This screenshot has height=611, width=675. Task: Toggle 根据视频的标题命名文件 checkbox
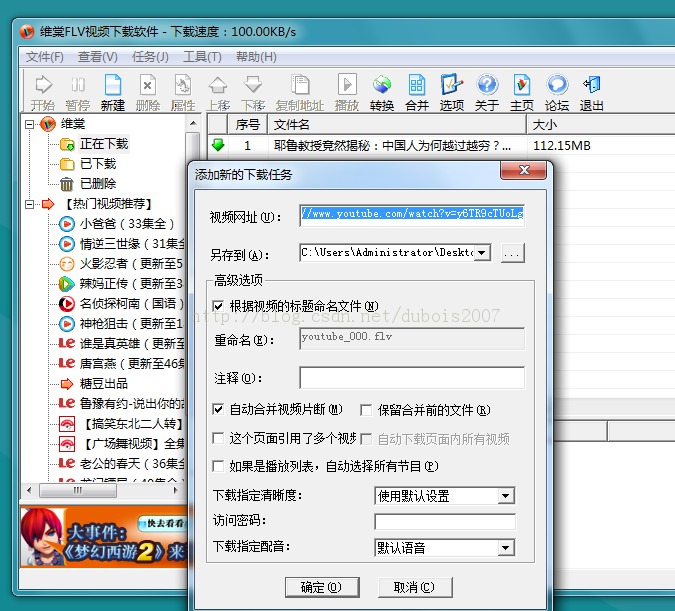pyautogui.click(x=218, y=306)
